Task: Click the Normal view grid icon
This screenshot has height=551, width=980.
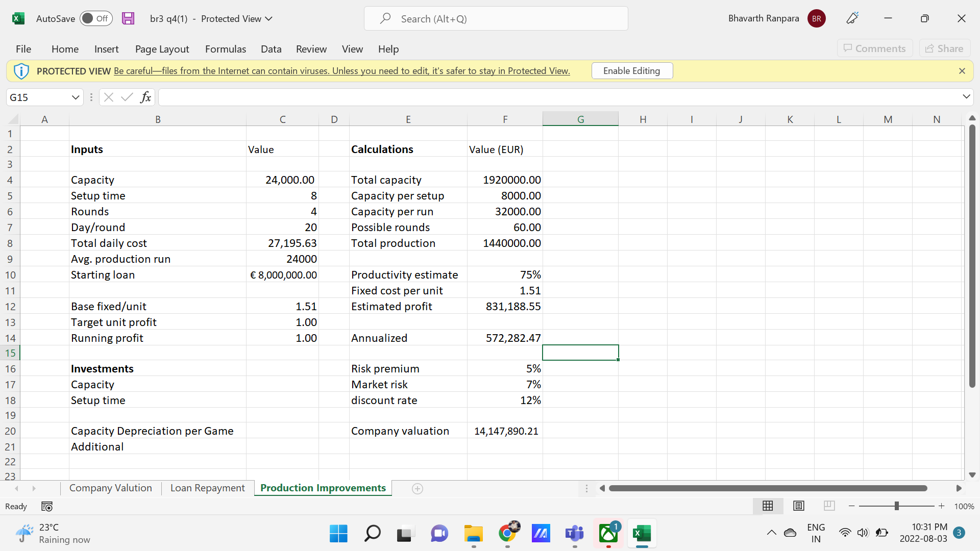Action: 768,506
